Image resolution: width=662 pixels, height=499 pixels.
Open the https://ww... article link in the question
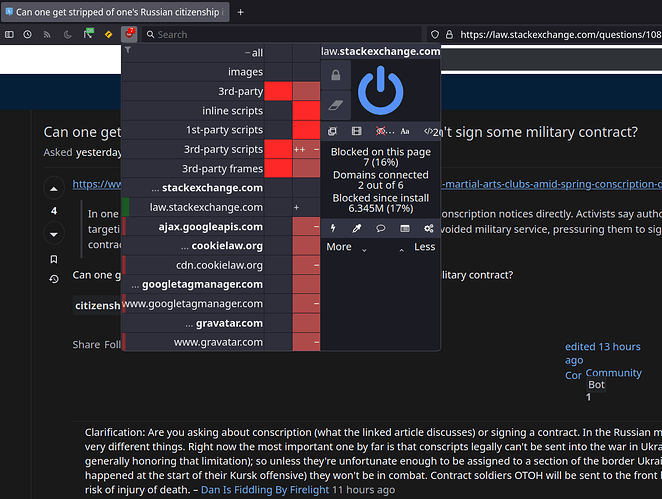tap(97, 184)
